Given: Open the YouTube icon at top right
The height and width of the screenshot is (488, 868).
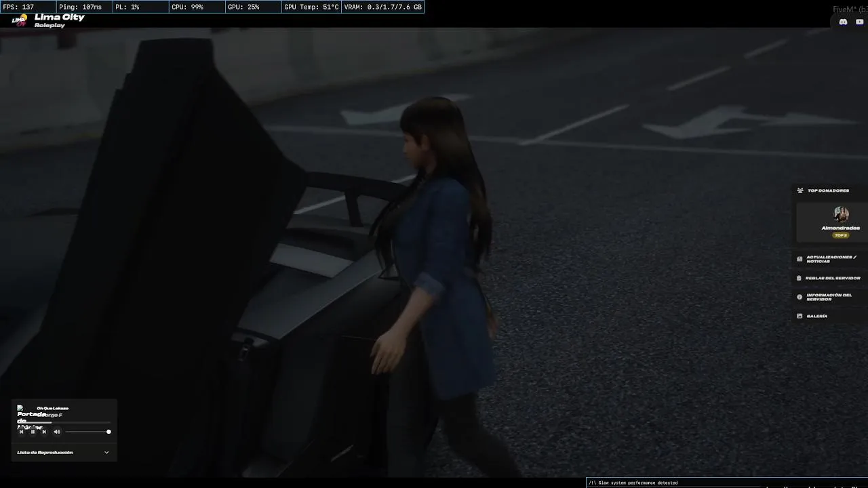Looking at the screenshot, I should (x=860, y=22).
